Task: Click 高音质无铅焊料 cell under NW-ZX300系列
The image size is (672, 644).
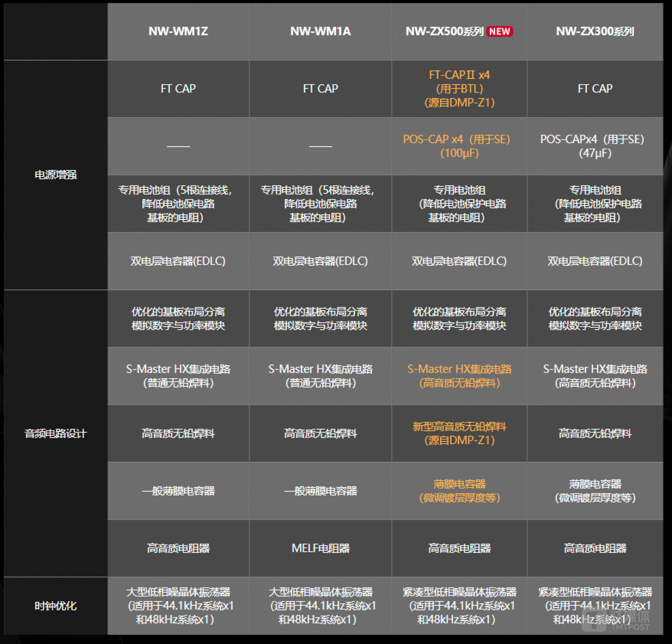Action: point(595,433)
